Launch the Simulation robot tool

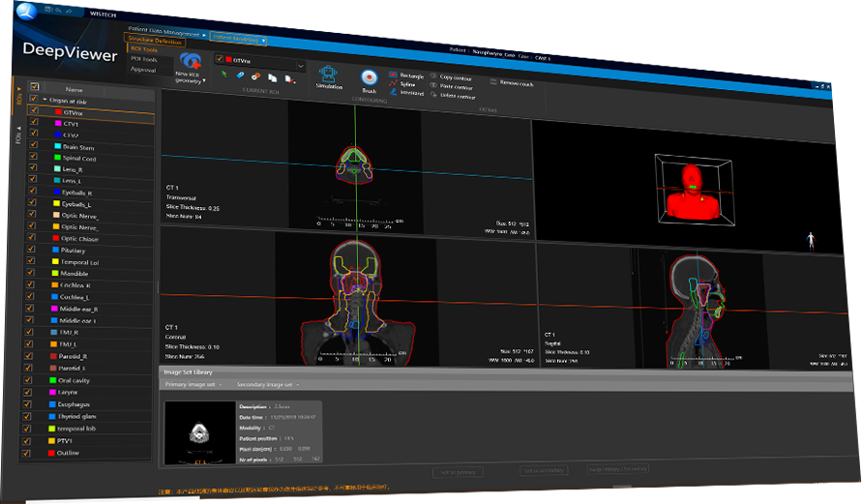pyautogui.click(x=329, y=77)
